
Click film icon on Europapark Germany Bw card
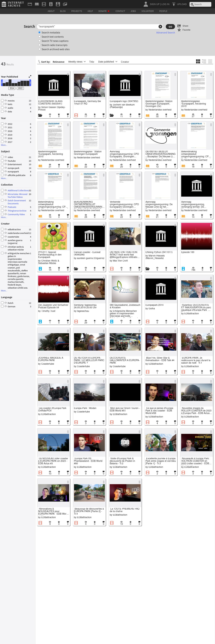tap(76, 115)
